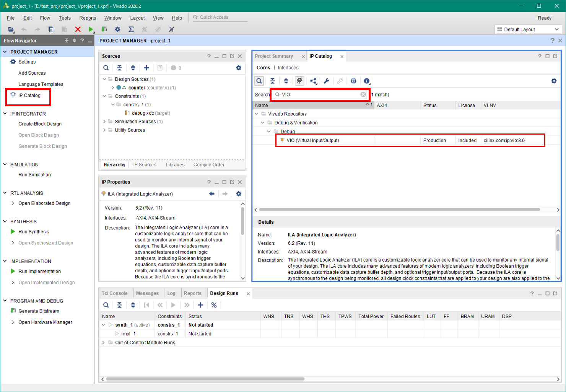Search in the Design Runs panel
This screenshot has height=392, width=566.
click(x=106, y=305)
